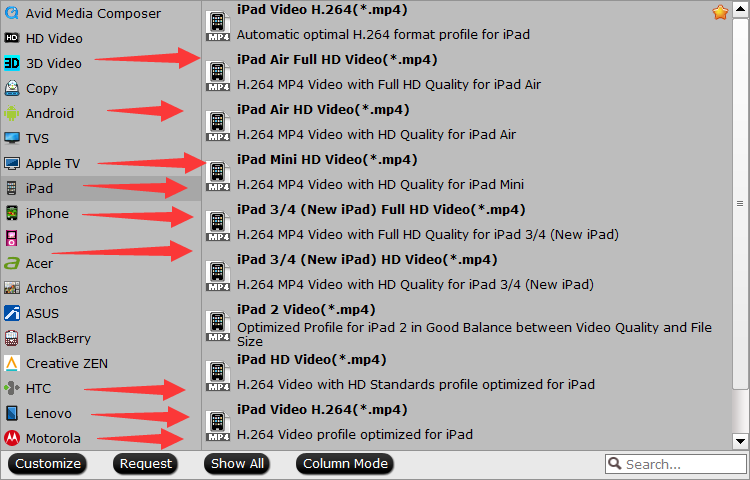This screenshot has width=750, height=480.
Task: Click the search magnifier icon
Action: click(x=616, y=463)
